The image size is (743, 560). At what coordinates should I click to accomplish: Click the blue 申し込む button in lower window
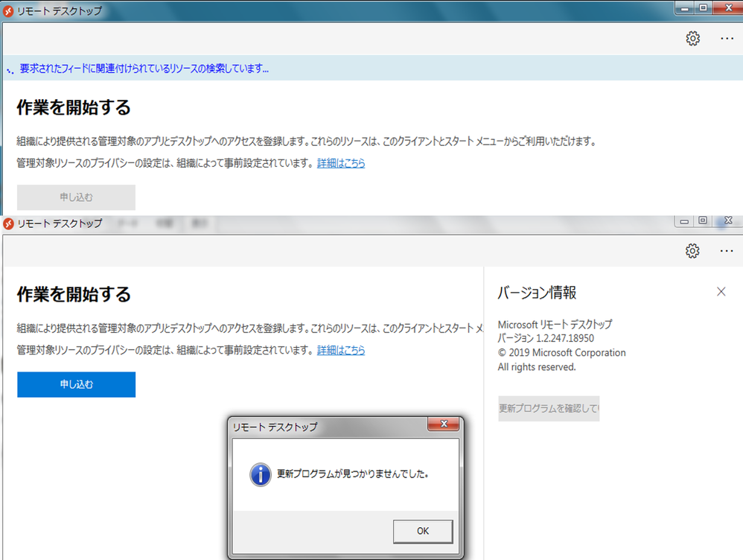(x=76, y=384)
